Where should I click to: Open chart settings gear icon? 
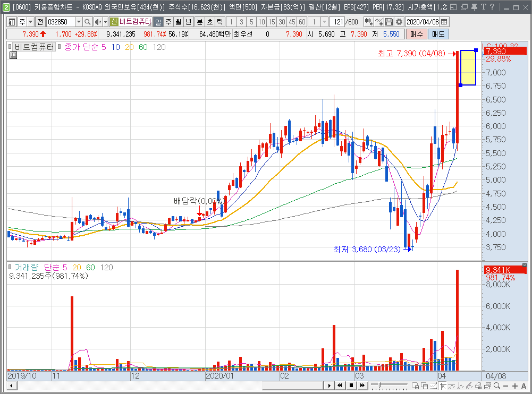(x=399, y=22)
